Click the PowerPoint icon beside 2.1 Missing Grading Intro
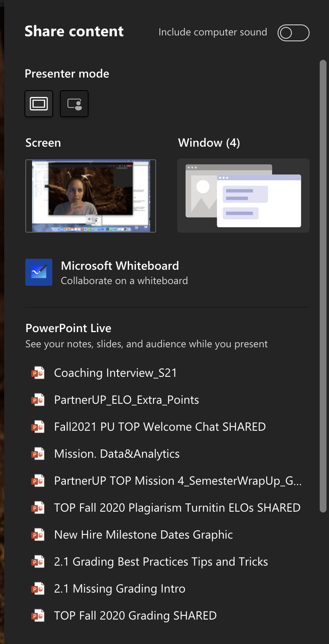This screenshot has height=644, width=329. coord(38,588)
